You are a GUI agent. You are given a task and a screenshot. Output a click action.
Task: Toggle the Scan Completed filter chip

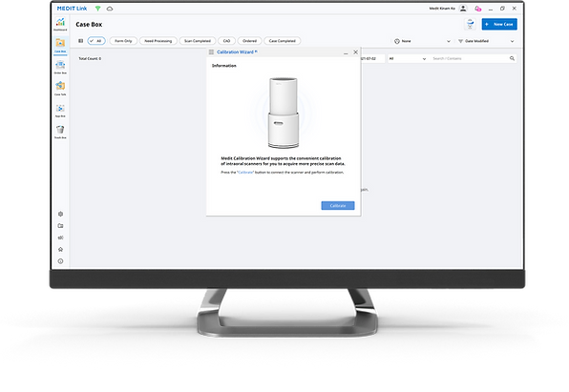[x=198, y=41]
